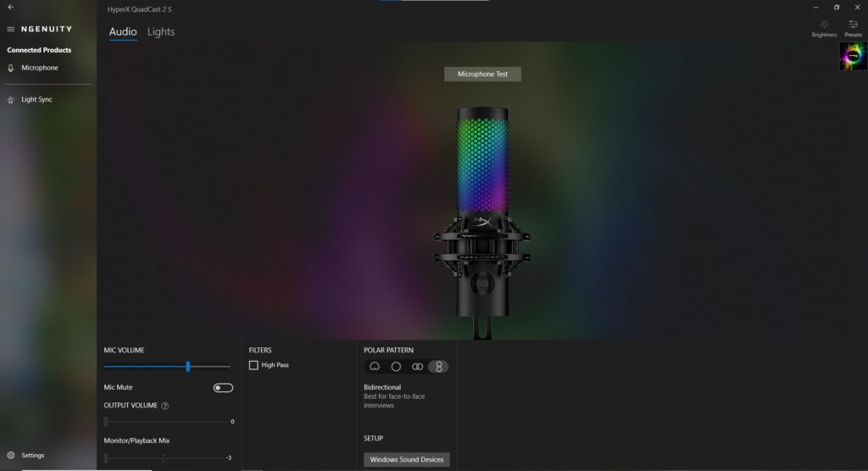The width and height of the screenshot is (868, 471).
Task: Click the Output Volume slider
Action: [x=164, y=422]
